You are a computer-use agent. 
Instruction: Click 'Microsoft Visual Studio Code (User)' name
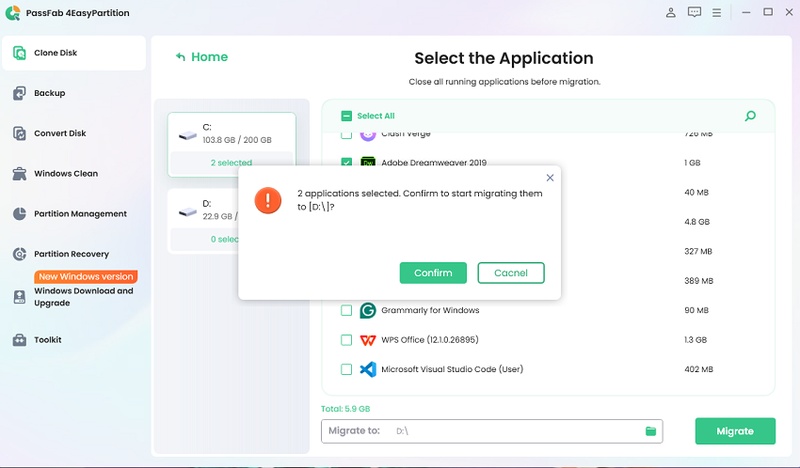452,369
